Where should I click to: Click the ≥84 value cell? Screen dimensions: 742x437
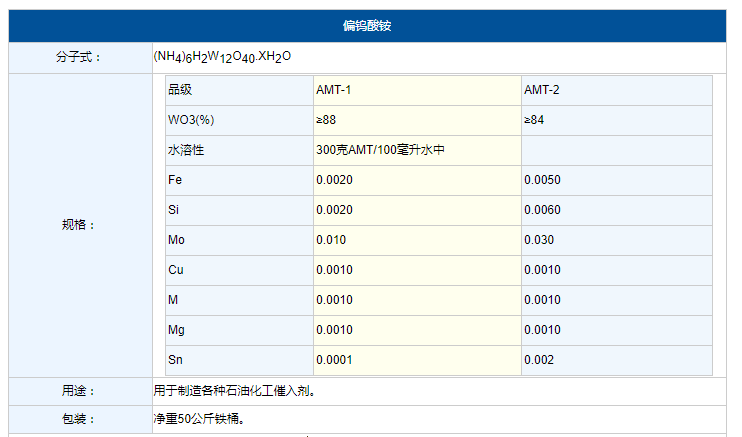pos(534,120)
